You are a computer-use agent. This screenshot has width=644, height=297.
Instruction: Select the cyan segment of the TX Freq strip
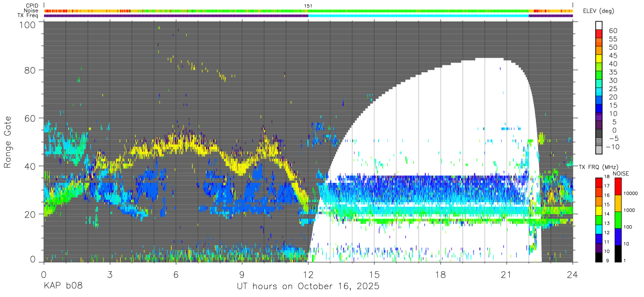coord(418,16)
